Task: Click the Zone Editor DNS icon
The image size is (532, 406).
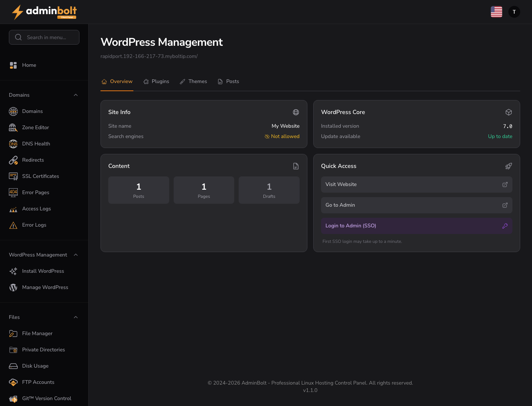Action: click(x=13, y=127)
